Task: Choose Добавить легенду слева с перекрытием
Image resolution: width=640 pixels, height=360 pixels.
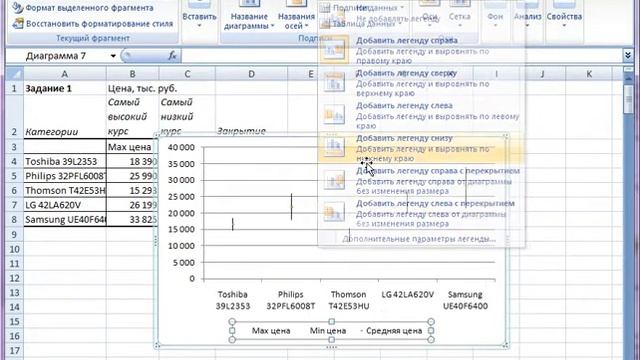Action: tap(420, 213)
